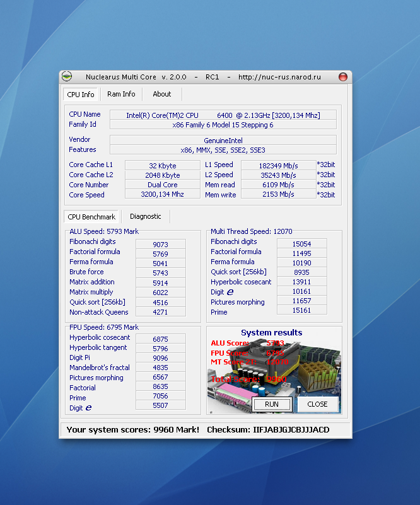Click the ALU Speed: 5793 Mark group label

point(104,231)
